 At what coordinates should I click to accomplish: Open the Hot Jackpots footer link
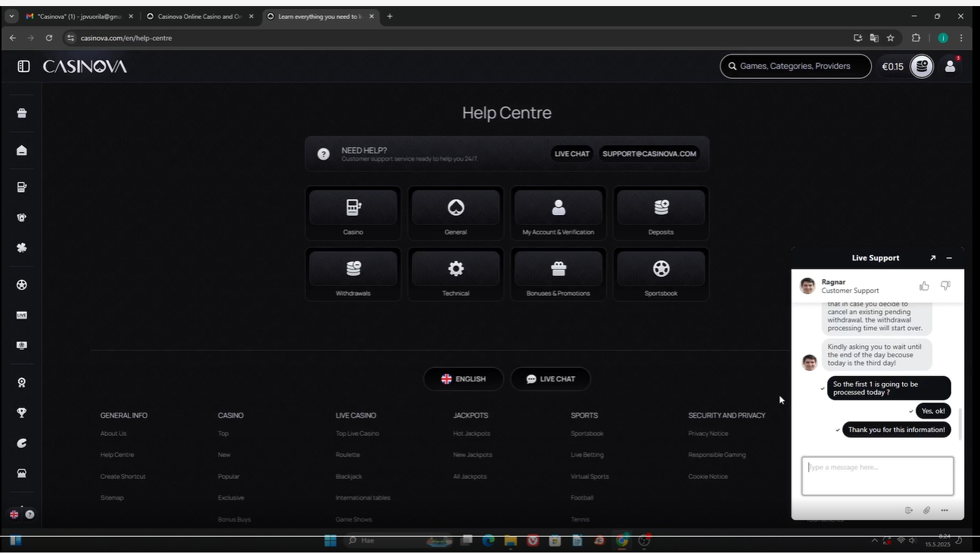[x=471, y=434]
